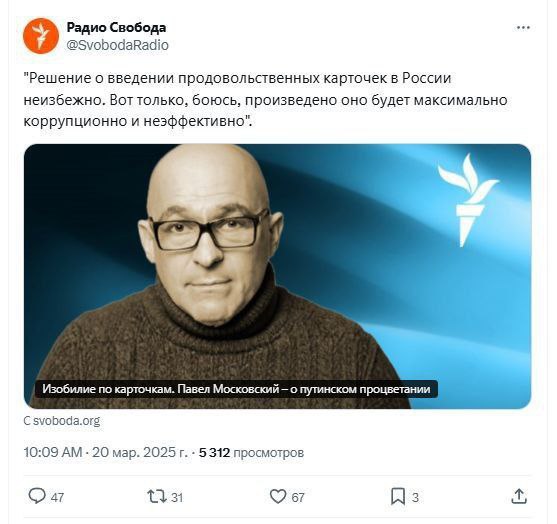Click the 47 replies count
Screen dimensions: 557x524
pos(57,497)
